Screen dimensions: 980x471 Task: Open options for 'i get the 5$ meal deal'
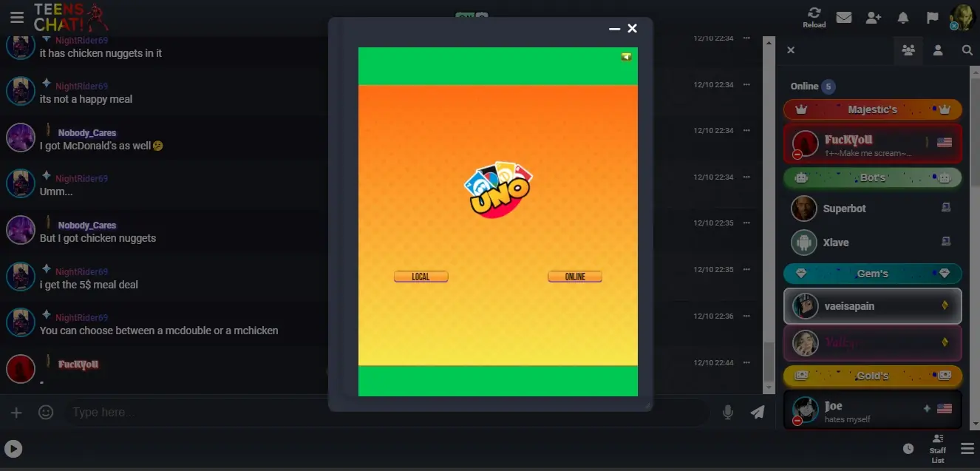coord(746,269)
